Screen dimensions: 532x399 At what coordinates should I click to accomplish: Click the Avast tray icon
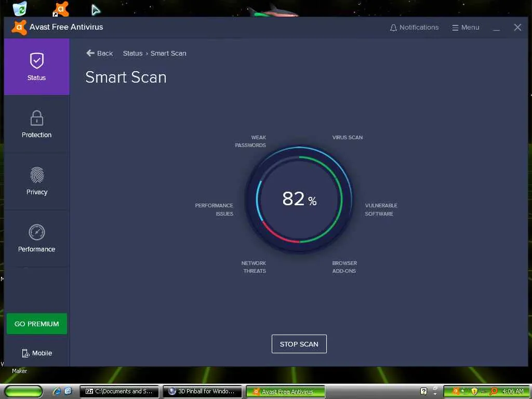[x=456, y=391]
